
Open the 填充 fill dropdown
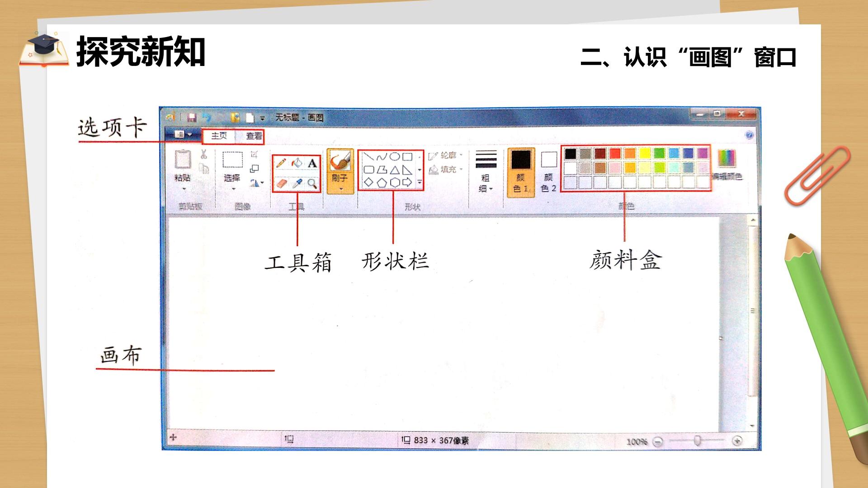pos(446,169)
